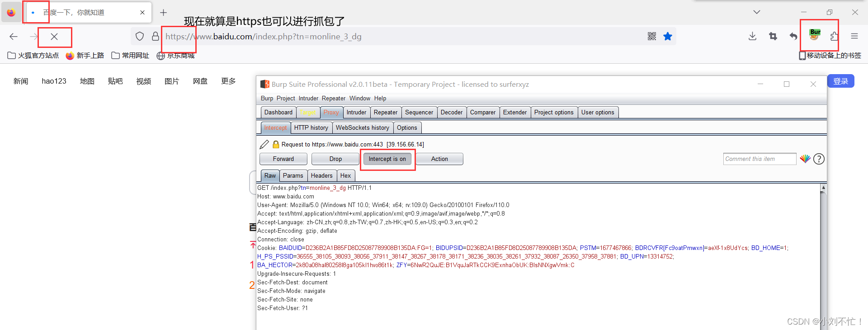Open the proxy Options sub-tab
The height and width of the screenshot is (330, 868).
pyautogui.click(x=407, y=128)
